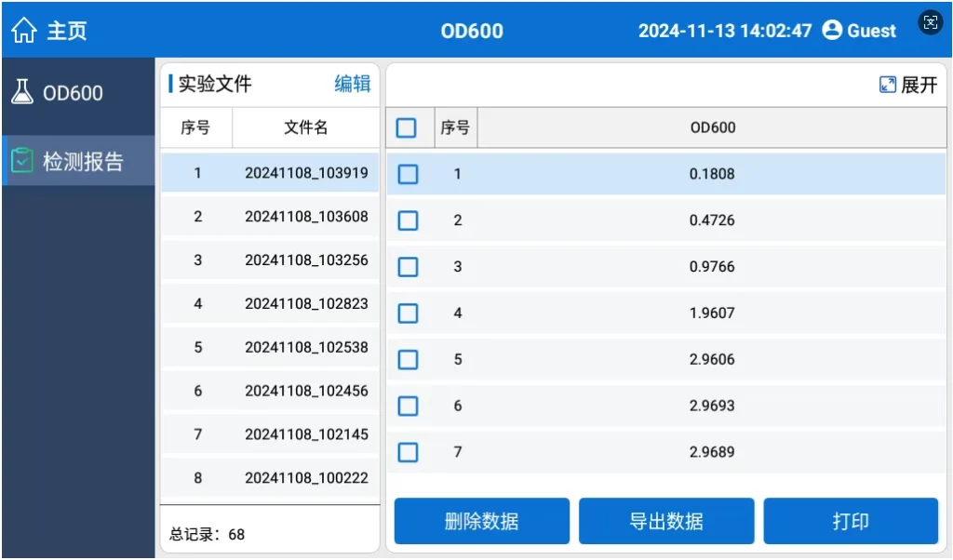953x560 pixels.
Task: Click the 导出数据 export data button
Action: 666,521
